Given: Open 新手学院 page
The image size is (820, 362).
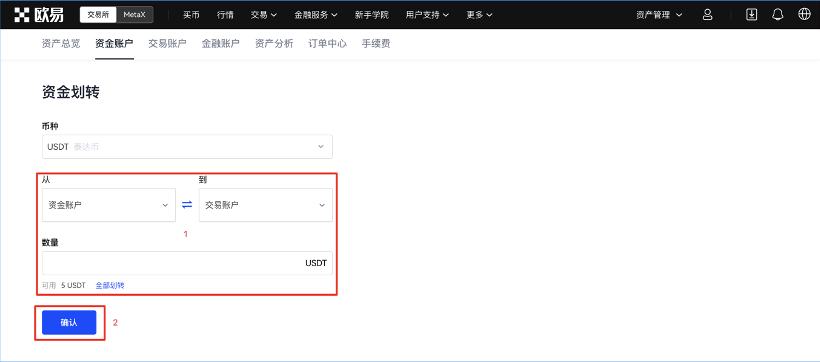Looking at the screenshot, I should (x=372, y=15).
